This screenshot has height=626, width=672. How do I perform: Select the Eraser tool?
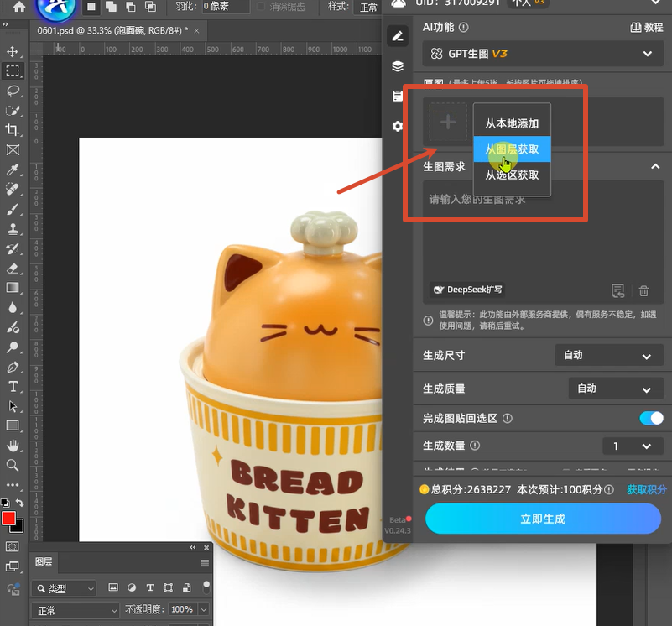pyautogui.click(x=13, y=269)
